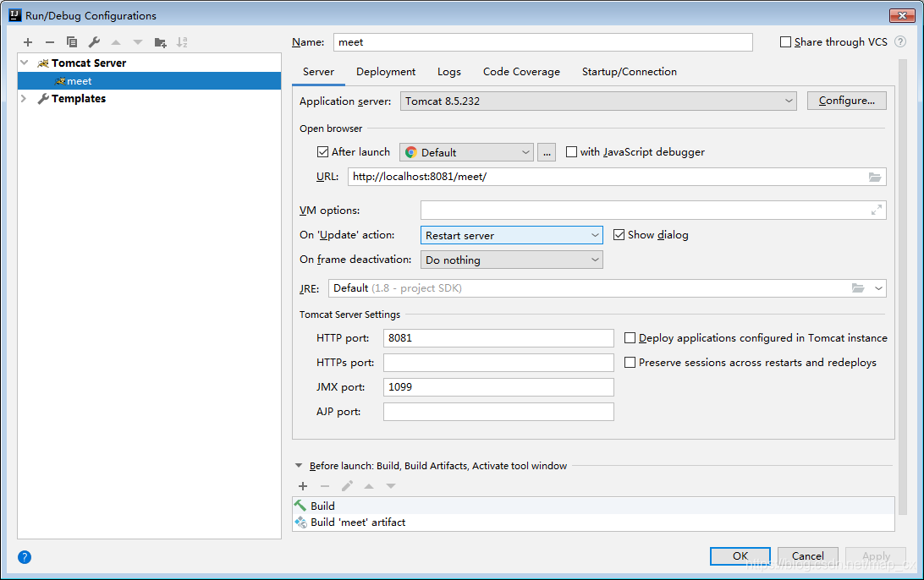Collapse the Tomcat Server tree node

tap(25, 63)
